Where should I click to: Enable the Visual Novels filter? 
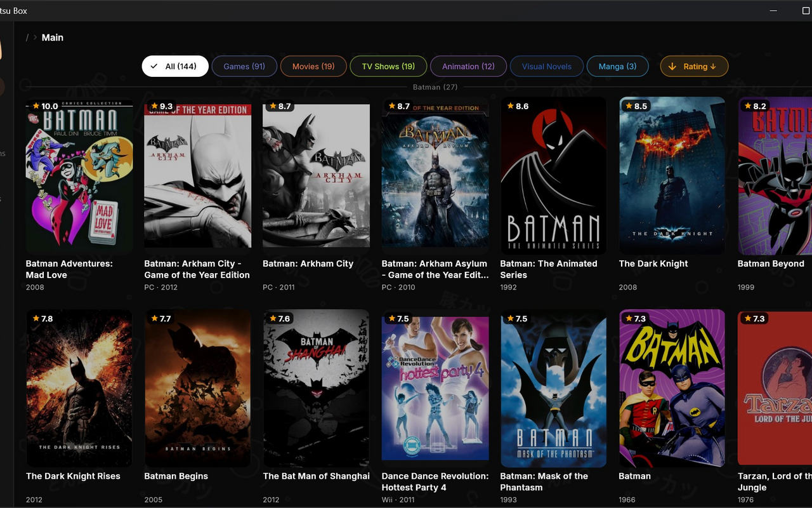[x=547, y=66]
